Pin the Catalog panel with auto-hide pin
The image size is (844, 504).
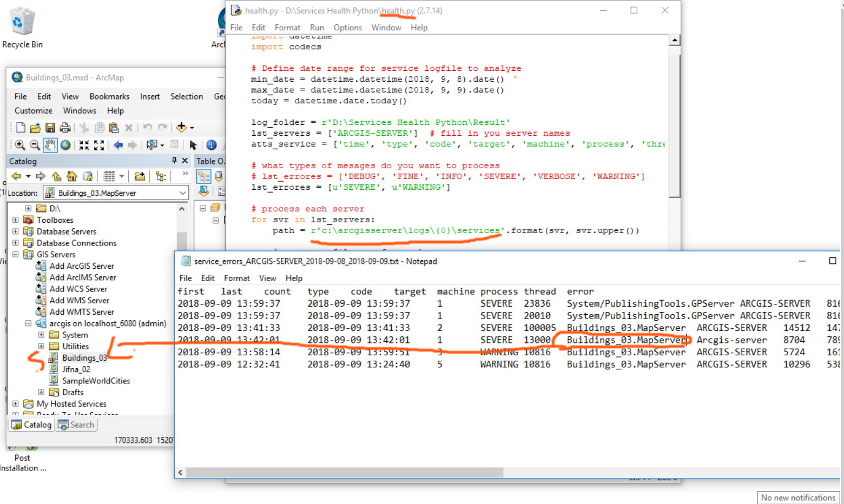tap(174, 161)
